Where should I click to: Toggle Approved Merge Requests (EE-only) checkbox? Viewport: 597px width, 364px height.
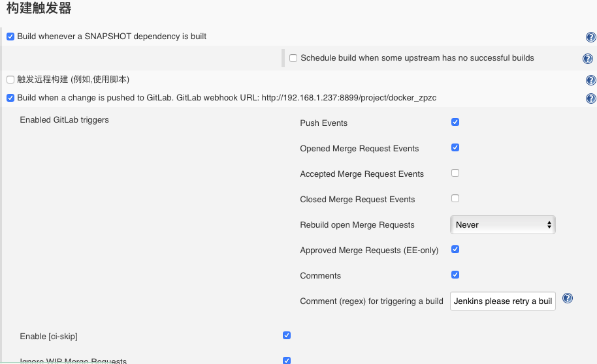pyautogui.click(x=455, y=249)
